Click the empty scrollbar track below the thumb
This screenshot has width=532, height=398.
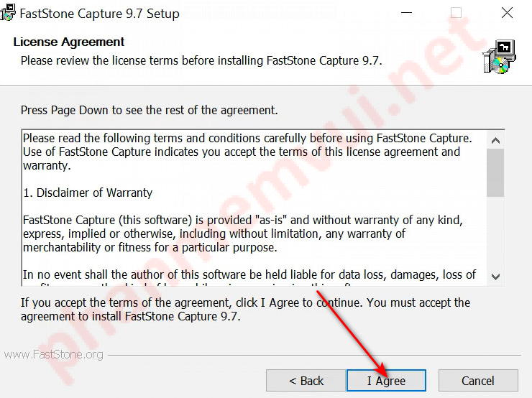(x=495, y=233)
